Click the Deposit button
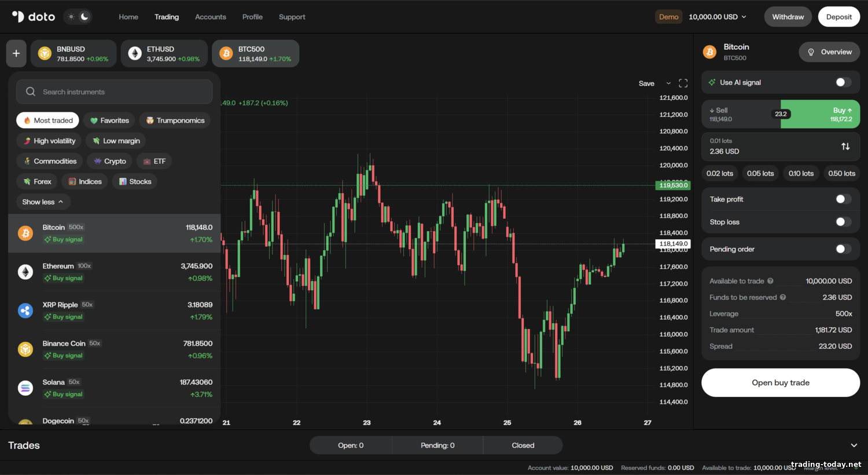This screenshot has height=475, width=868. click(x=838, y=17)
